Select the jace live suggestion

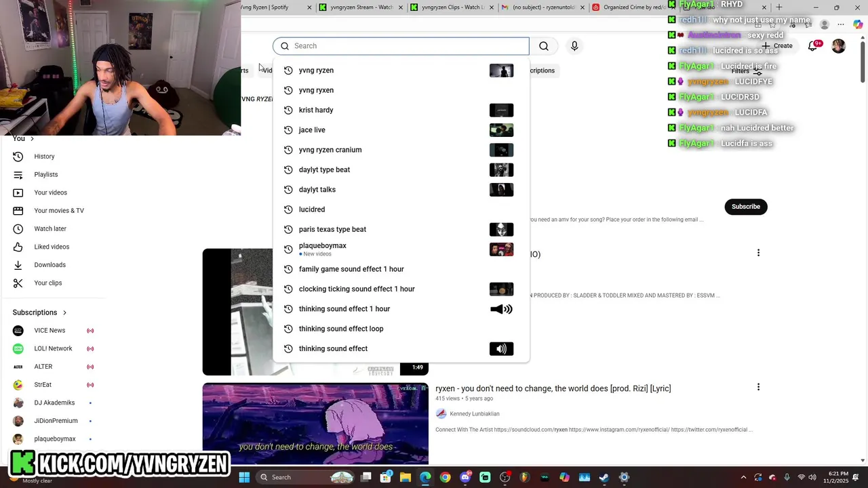401,130
